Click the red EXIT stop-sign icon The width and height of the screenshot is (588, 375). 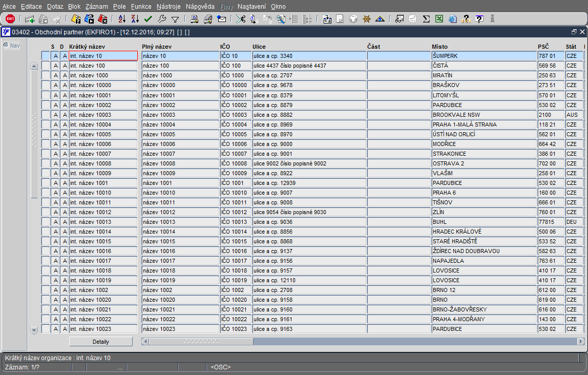[10, 19]
